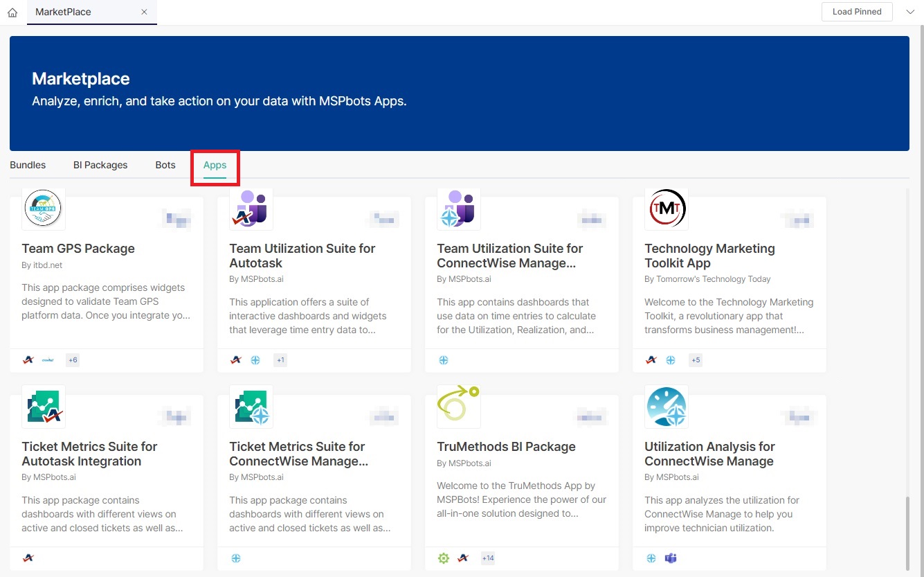
Task: Expand the chevron dropdown beside Load Pinned
Action: click(909, 12)
